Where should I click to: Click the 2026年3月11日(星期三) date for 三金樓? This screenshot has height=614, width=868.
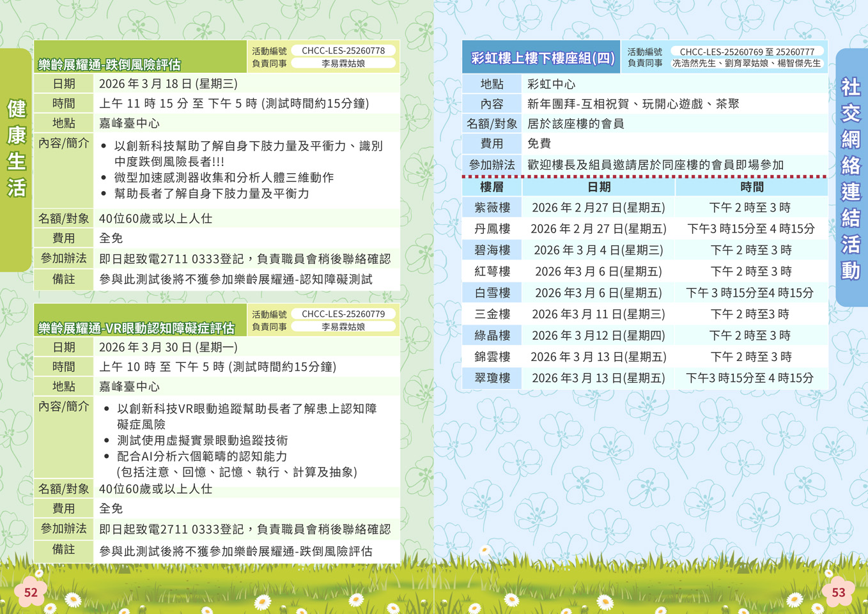pyautogui.click(x=598, y=314)
